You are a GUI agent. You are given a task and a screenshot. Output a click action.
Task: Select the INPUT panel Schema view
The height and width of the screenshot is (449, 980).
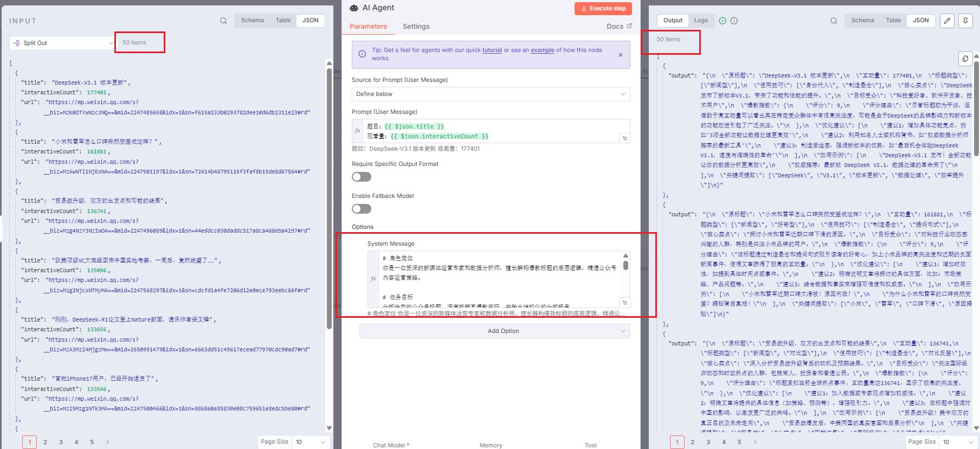(253, 21)
